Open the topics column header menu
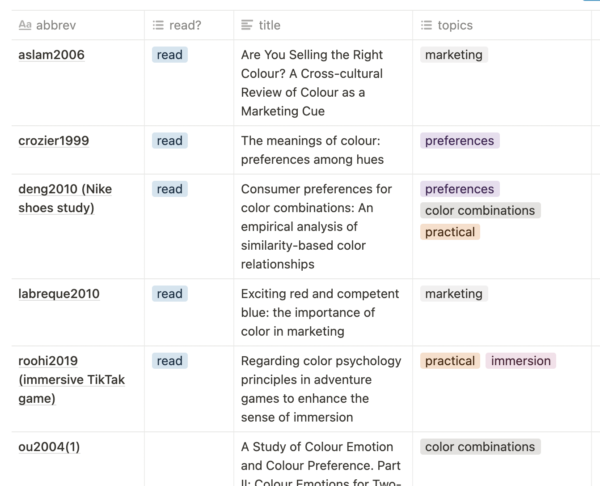Viewport: 600px width, 486px height. click(x=455, y=25)
